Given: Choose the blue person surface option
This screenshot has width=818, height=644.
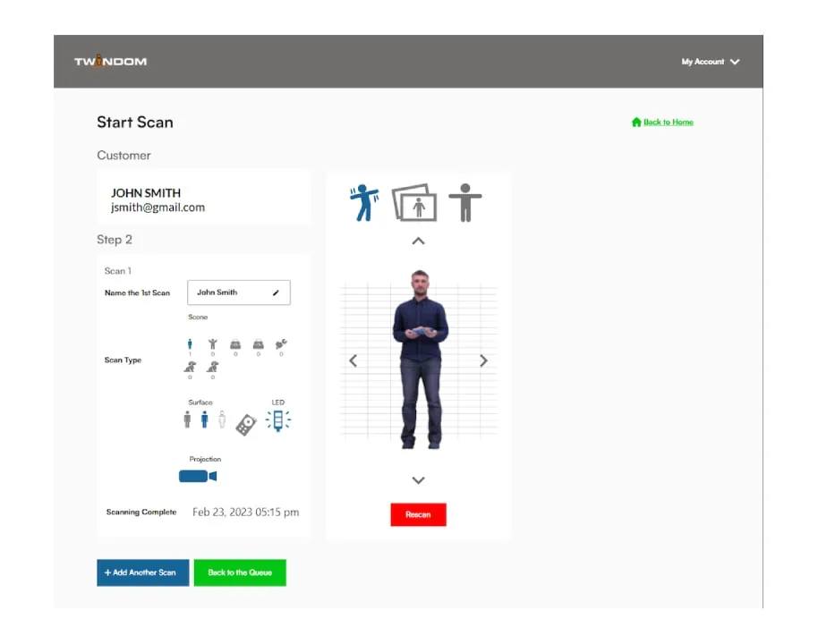Looking at the screenshot, I should [x=204, y=419].
